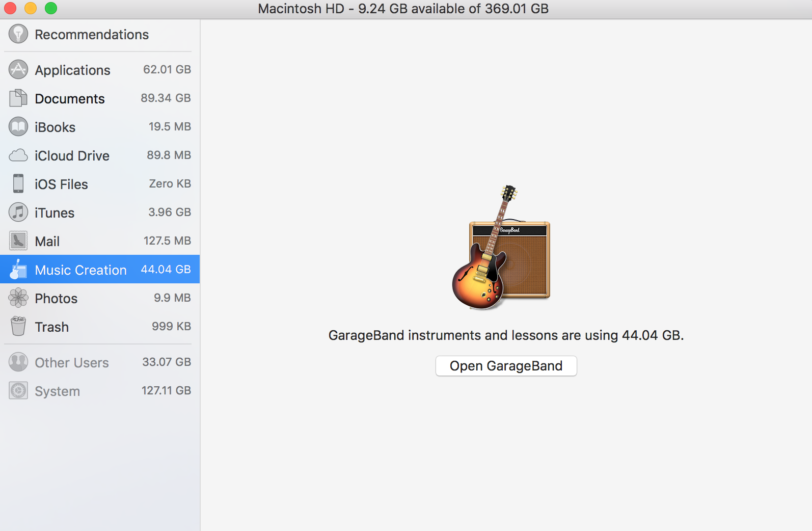Screen dimensions: 812x531
Task: Select the Trash category label
Action: point(51,327)
